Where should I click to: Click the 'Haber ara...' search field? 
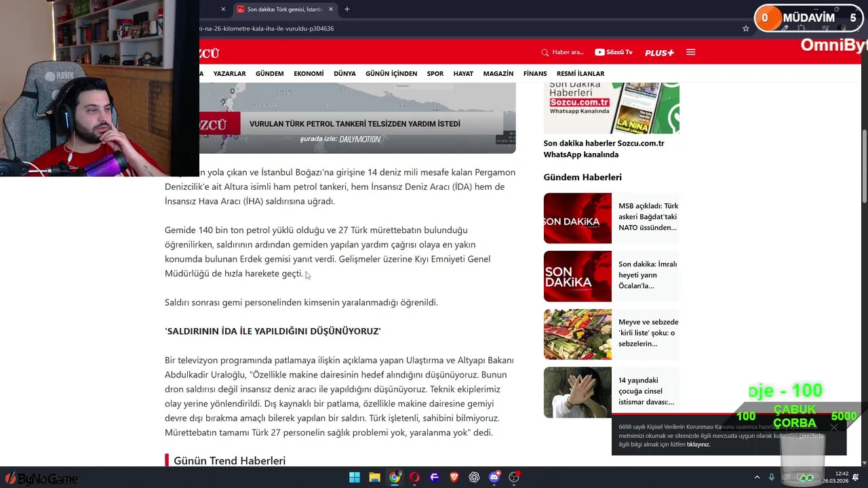pyautogui.click(x=568, y=52)
